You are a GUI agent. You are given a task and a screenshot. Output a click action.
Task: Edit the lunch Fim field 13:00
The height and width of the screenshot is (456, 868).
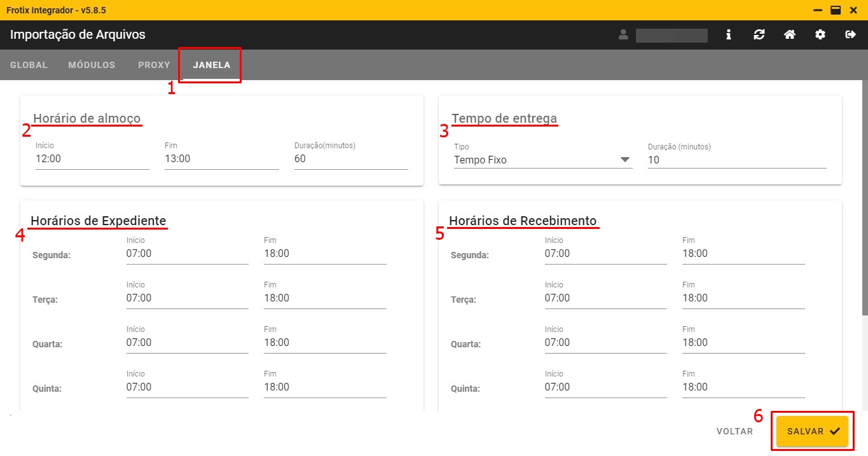click(x=221, y=159)
